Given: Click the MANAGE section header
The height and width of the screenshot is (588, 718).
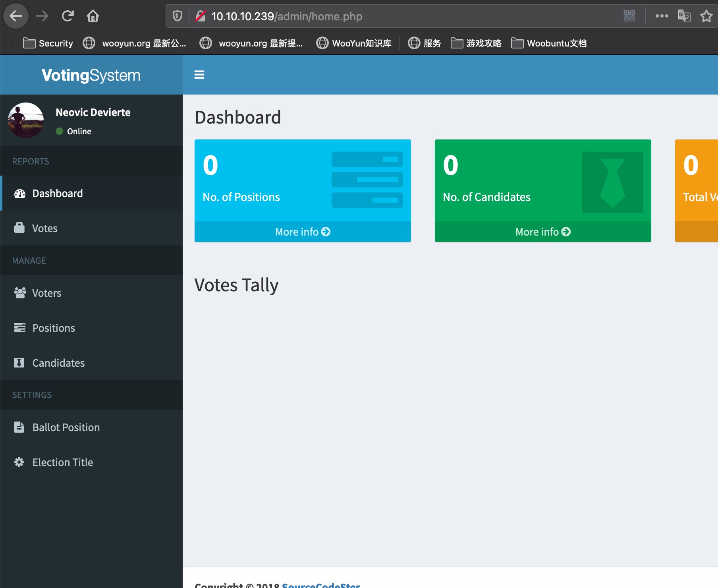Looking at the screenshot, I should [x=29, y=261].
